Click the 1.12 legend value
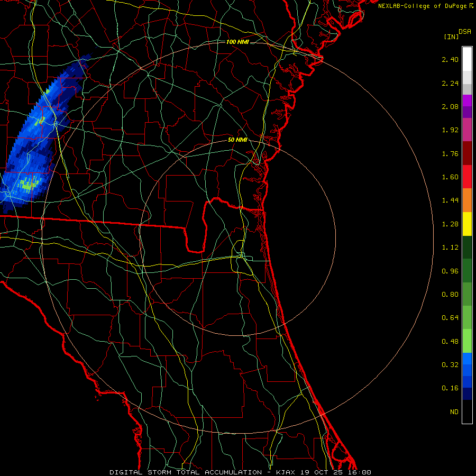Image resolution: width=476 pixels, height=476 pixels. pyautogui.click(x=450, y=248)
